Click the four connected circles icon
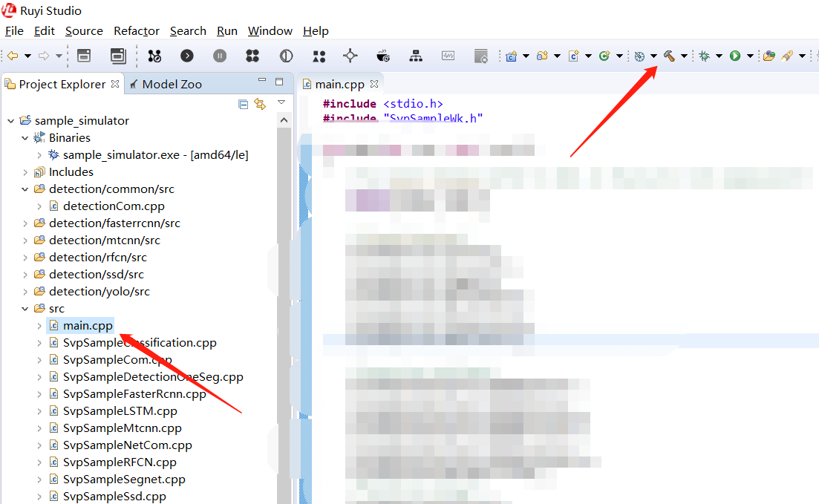Image resolution: width=819 pixels, height=504 pixels. [252, 56]
